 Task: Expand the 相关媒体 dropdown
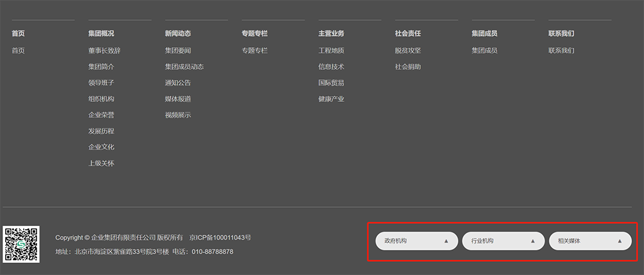589,241
